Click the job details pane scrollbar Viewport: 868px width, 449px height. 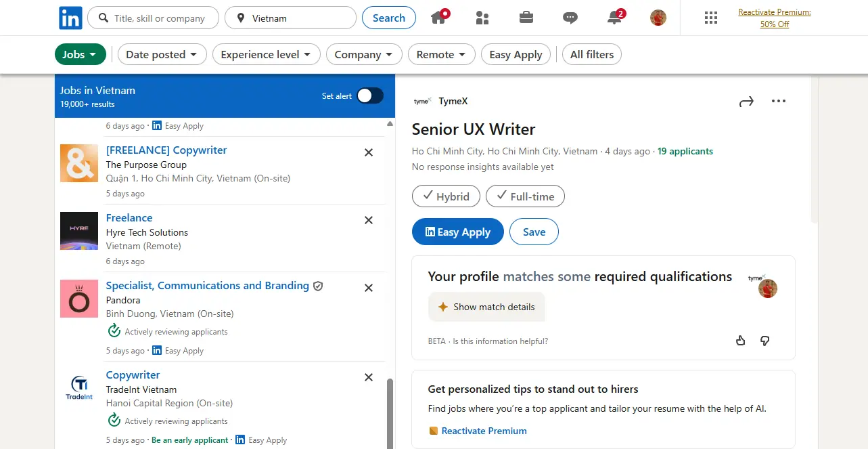(814, 148)
